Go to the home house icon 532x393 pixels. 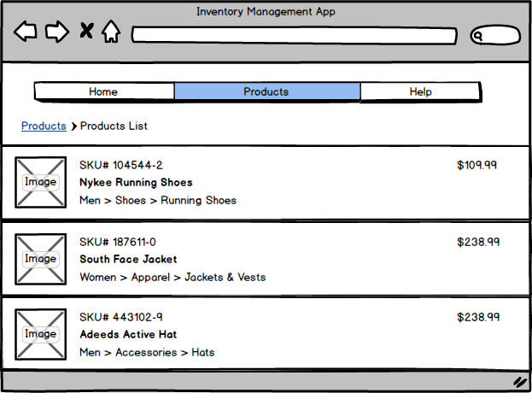pyautogui.click(x=111, y=32)
